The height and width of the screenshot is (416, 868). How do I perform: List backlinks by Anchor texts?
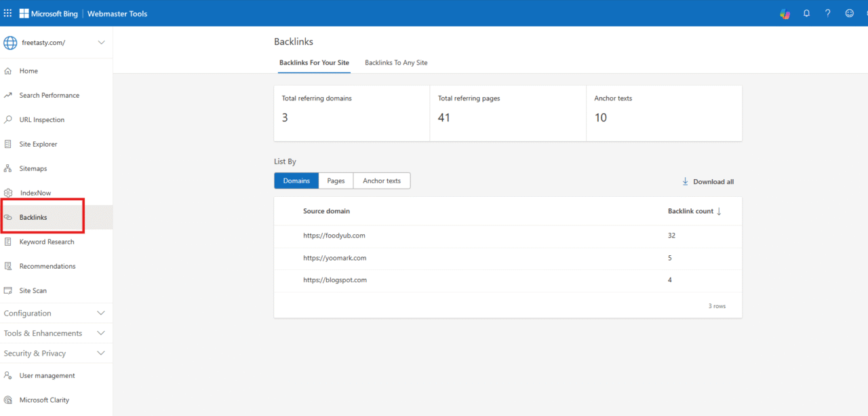click(x=382, y=181)
